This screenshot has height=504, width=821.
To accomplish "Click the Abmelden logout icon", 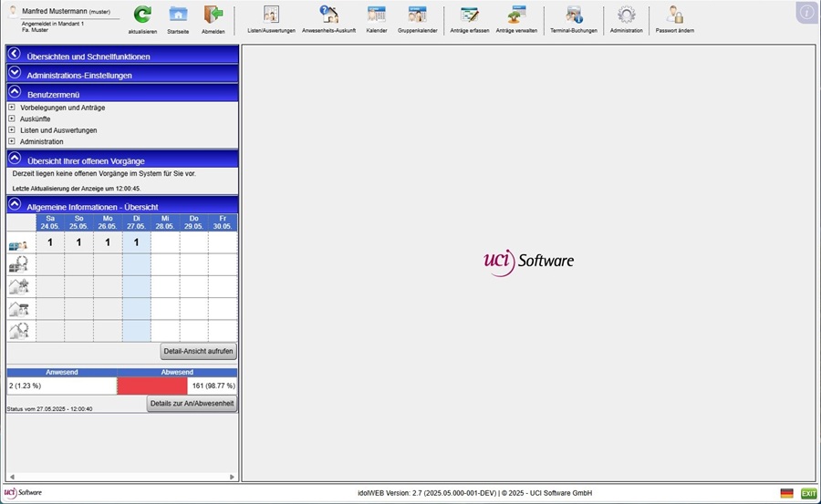I will 213,15.
